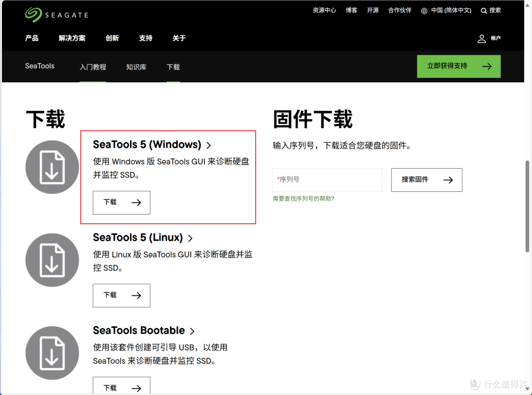Open SeaTools Bootable title link

tap(139, 330)
